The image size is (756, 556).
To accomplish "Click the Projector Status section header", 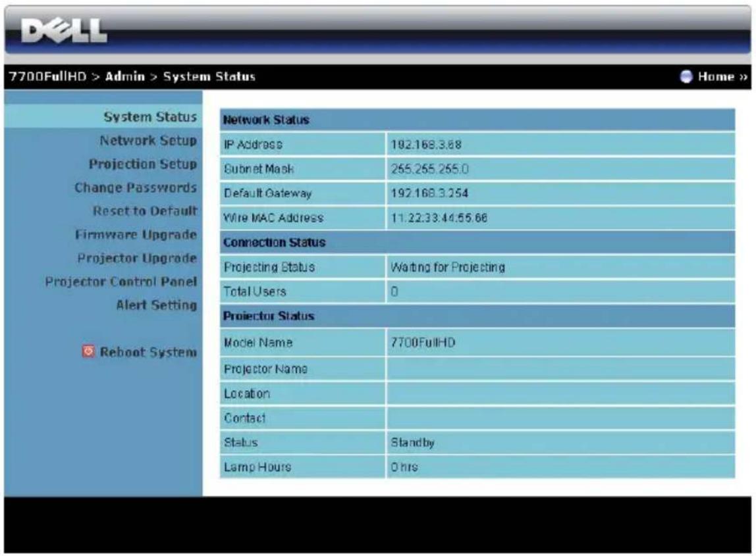I will pos(269,316).
